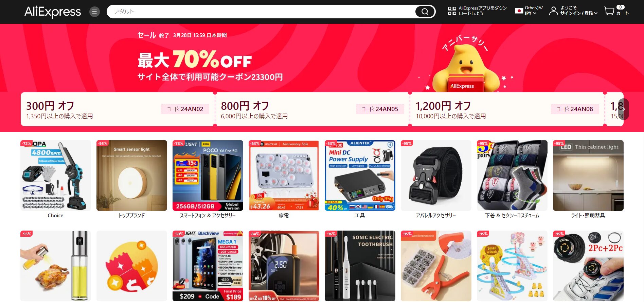Screen dimensions: 644x302
Task: Show next coupons with the right arrow
Action: click(624, 109)
